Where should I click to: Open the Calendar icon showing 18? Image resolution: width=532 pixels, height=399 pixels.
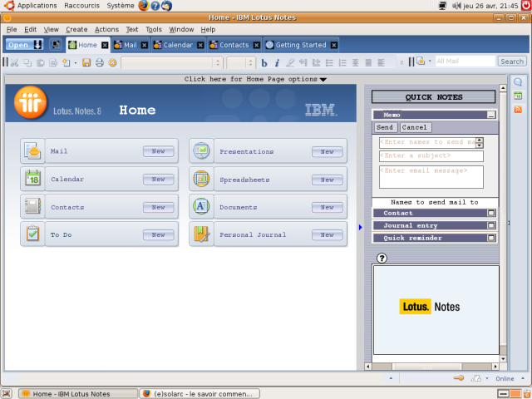[x=32, y=179]
